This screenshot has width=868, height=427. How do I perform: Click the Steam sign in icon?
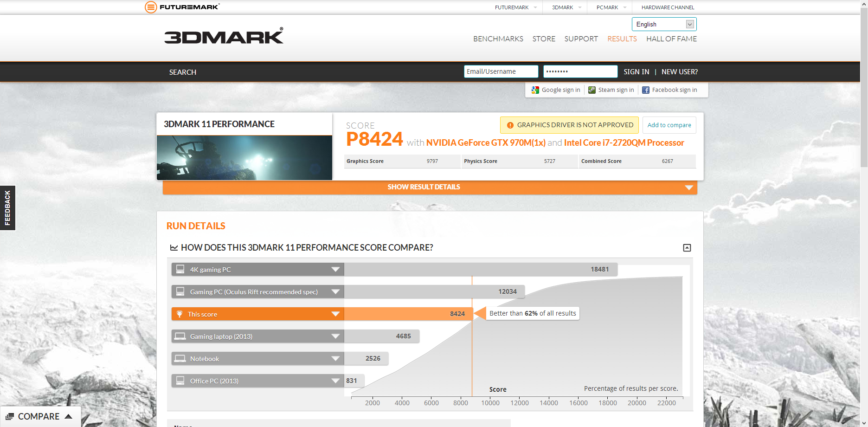pyautogui.click(x=592, y=90)
